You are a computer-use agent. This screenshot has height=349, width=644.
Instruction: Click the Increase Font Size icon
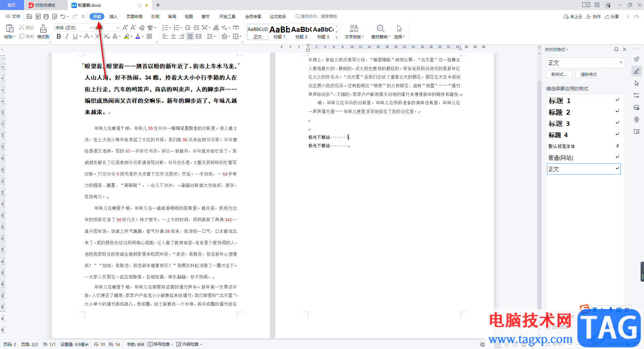pyautogui.click(x=125, y=28)
